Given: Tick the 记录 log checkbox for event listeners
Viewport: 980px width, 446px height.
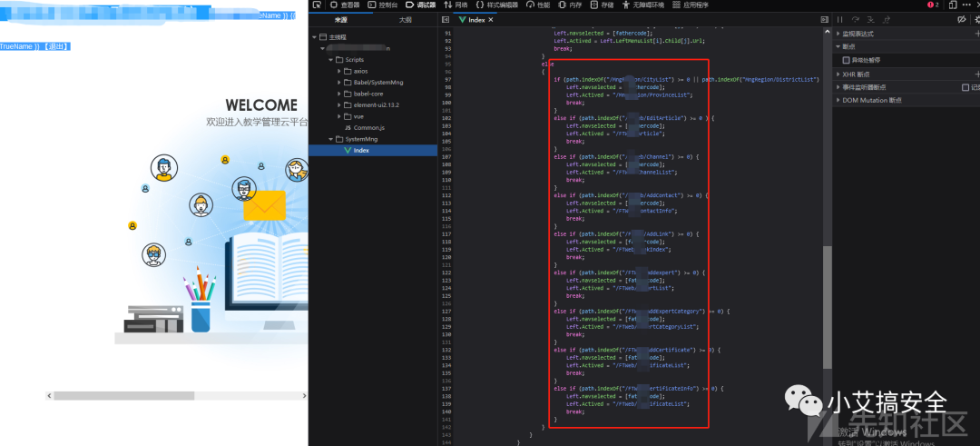Looking at the screenshot, I should 965,87.
